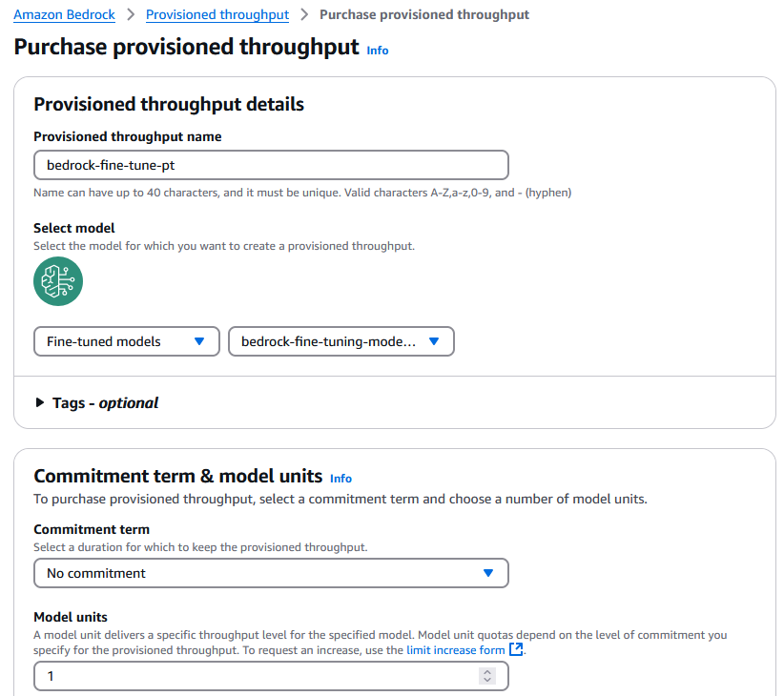Viewport: 784px width, 696px height.
Task: Click the Tags disclosure triangle
Action: 40,402
